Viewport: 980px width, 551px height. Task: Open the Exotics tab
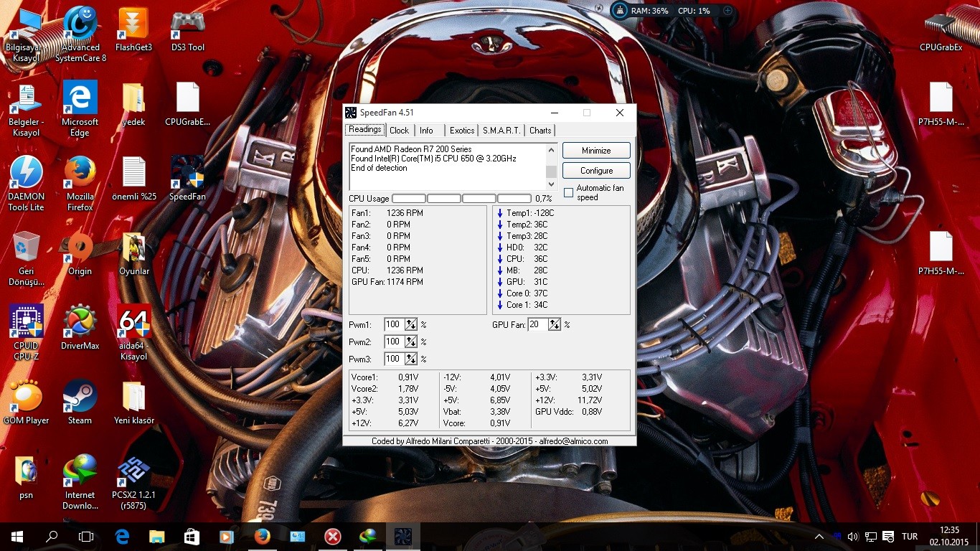point(462,131)
